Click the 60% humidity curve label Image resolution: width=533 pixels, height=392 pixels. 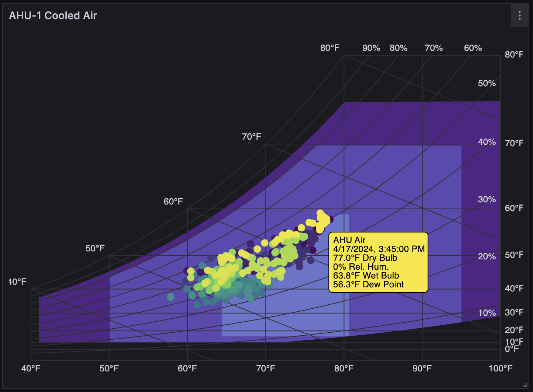[x=473, y=48]
